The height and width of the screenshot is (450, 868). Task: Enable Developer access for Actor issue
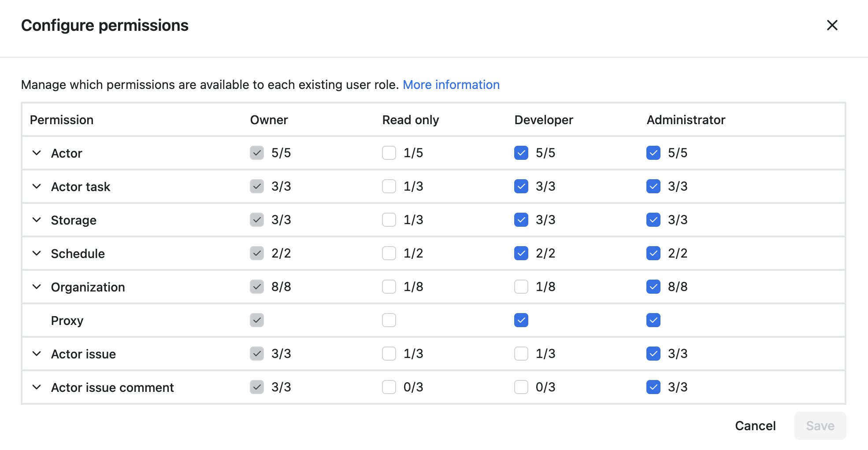(x=521, y=354)
